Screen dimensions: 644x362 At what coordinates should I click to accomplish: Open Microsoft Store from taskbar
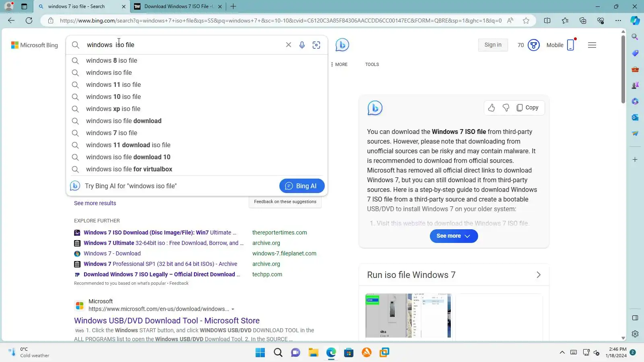tap(349, 353)
